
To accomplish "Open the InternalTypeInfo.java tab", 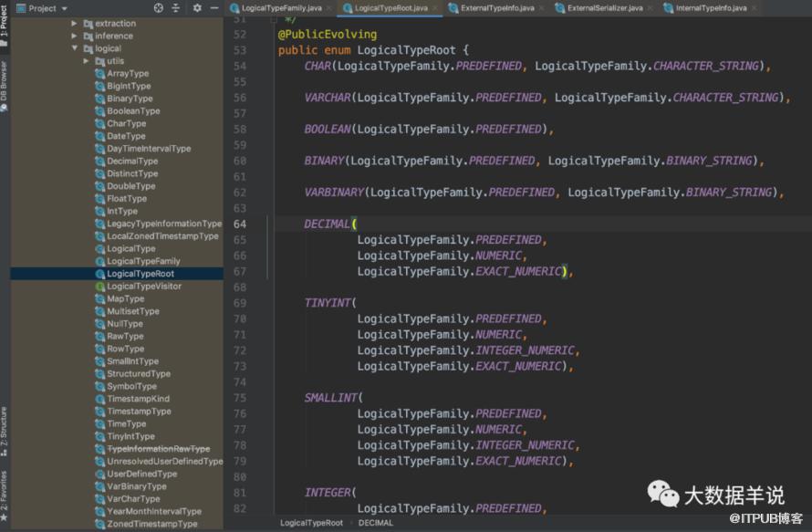I will [711, 8].
